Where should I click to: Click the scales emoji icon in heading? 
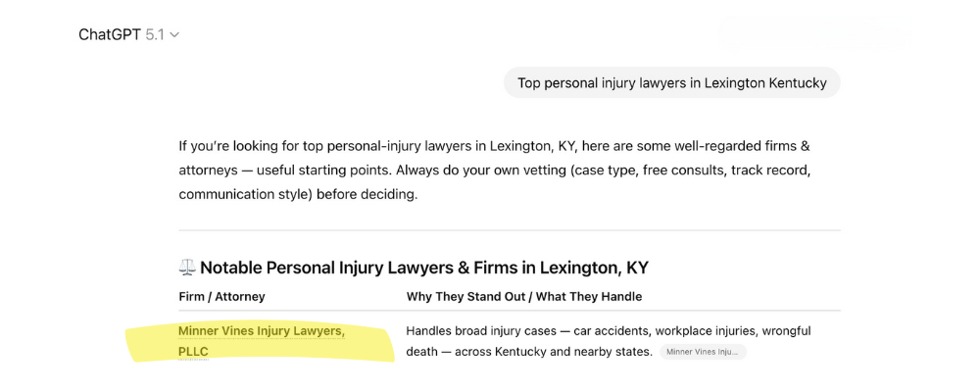point(187,268)
